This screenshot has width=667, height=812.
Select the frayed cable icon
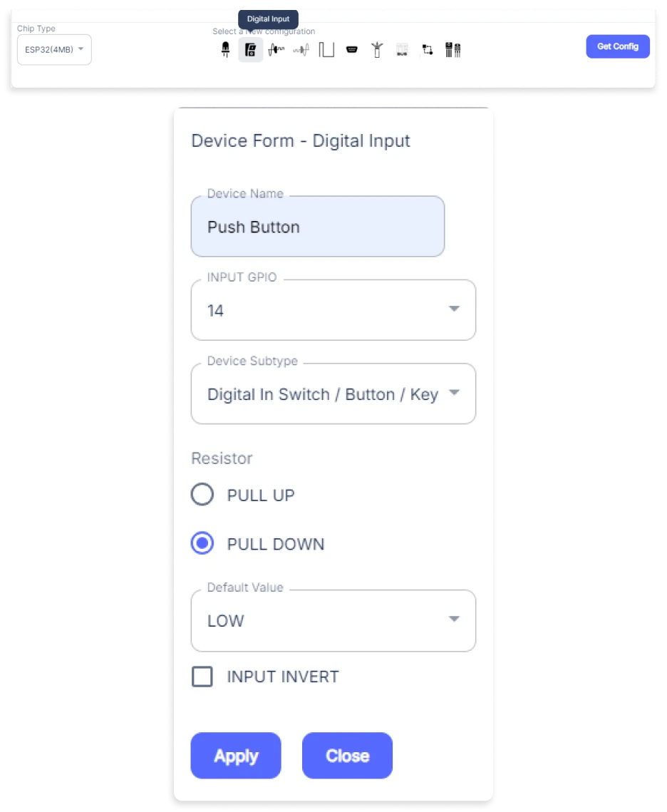point(377,50)
